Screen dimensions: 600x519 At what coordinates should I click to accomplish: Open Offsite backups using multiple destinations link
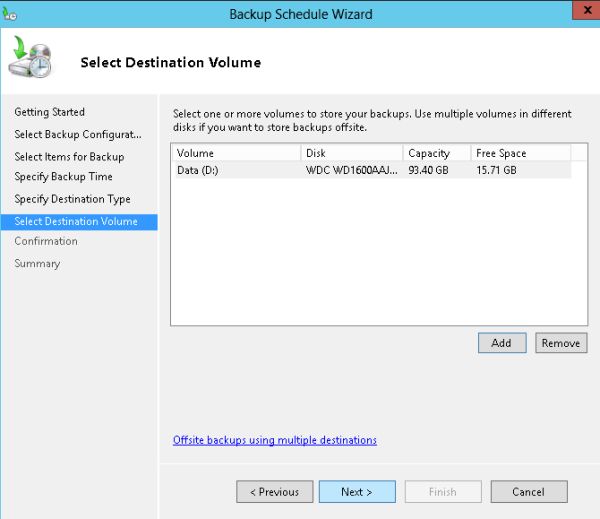tap(275, 440)
